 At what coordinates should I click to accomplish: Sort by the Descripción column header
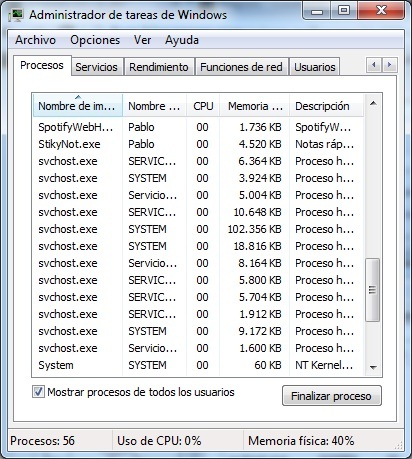point(327,106)
